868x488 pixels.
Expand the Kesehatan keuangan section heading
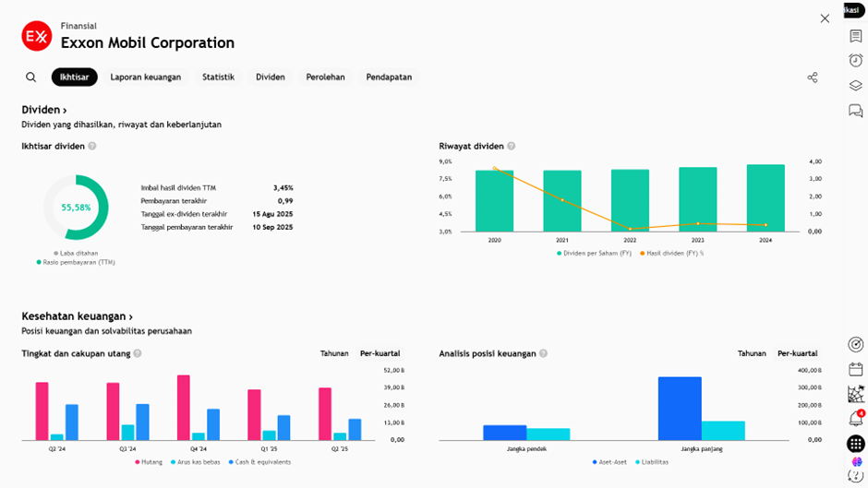(x=78, y=316)
